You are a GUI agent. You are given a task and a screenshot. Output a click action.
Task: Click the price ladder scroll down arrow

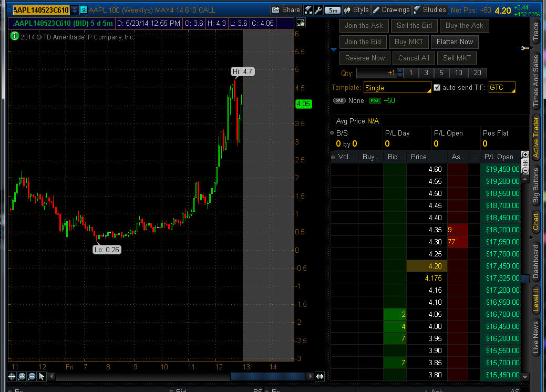tap(525, 377)
